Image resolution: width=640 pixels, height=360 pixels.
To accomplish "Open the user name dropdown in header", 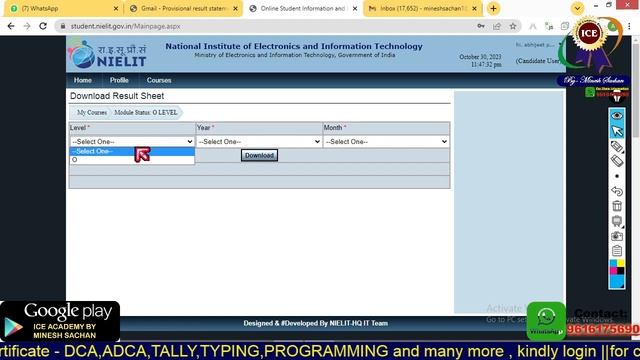I will pyautogui.click(x=538, y=45).
